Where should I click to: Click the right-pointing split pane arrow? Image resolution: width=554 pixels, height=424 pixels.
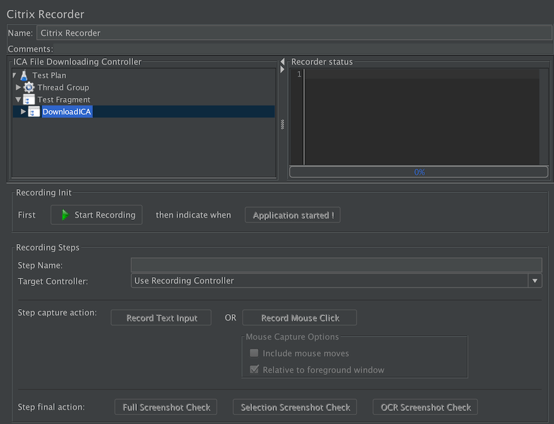pos(282,70)
